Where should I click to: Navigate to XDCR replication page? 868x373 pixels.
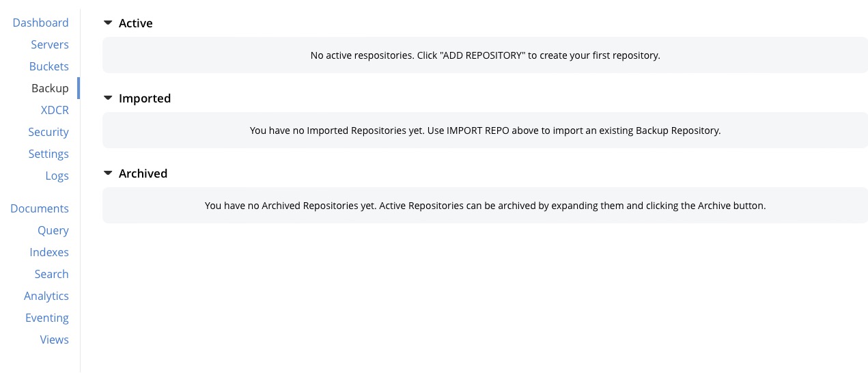(x=55, y=110)
